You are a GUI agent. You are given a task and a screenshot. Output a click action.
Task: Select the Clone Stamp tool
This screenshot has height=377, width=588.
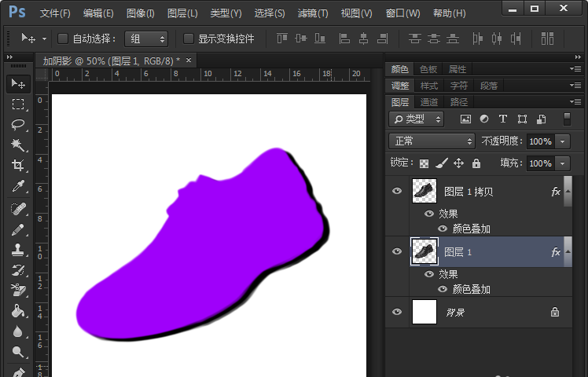tap(17, 250)
